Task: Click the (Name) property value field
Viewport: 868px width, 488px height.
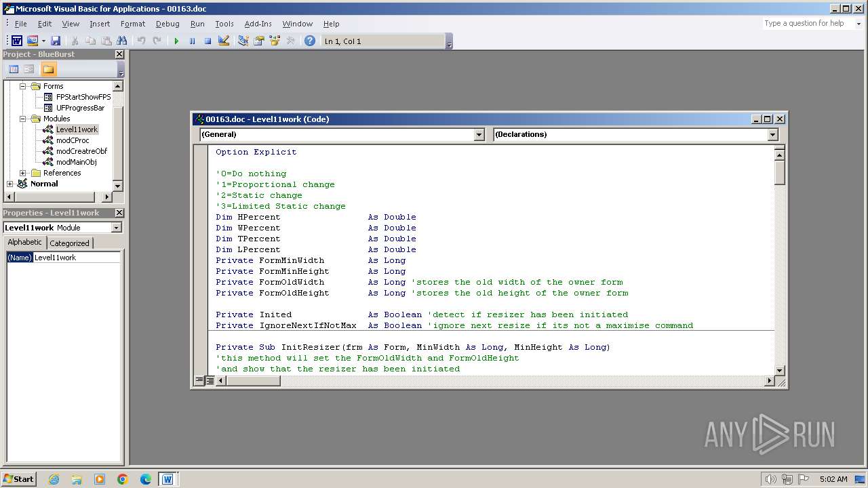Action: point(77,258)
